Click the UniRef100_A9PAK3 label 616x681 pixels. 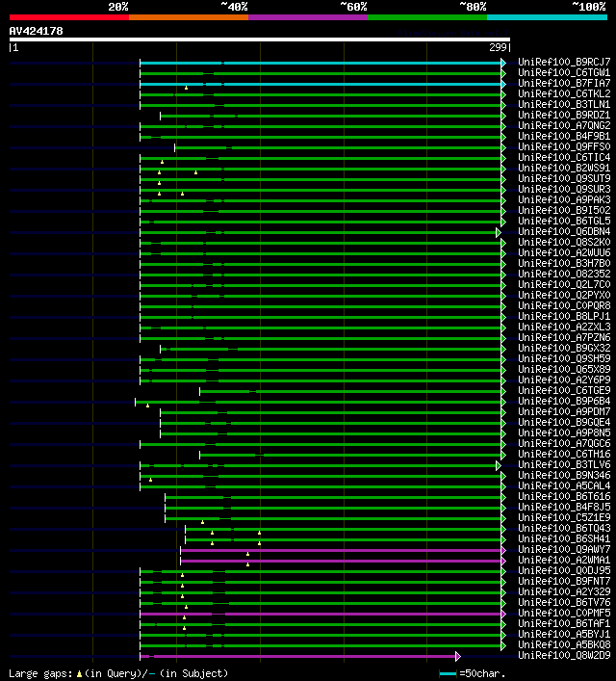[564, 199]
